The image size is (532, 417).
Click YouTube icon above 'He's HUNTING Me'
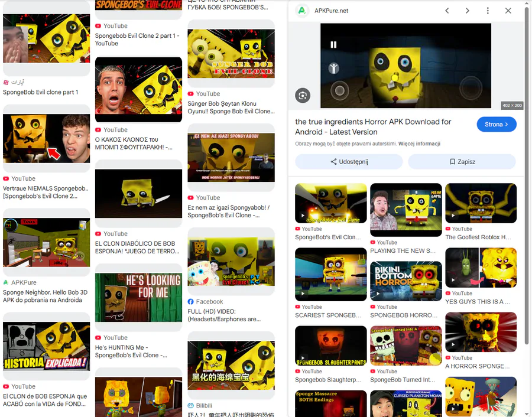point(98,338)
